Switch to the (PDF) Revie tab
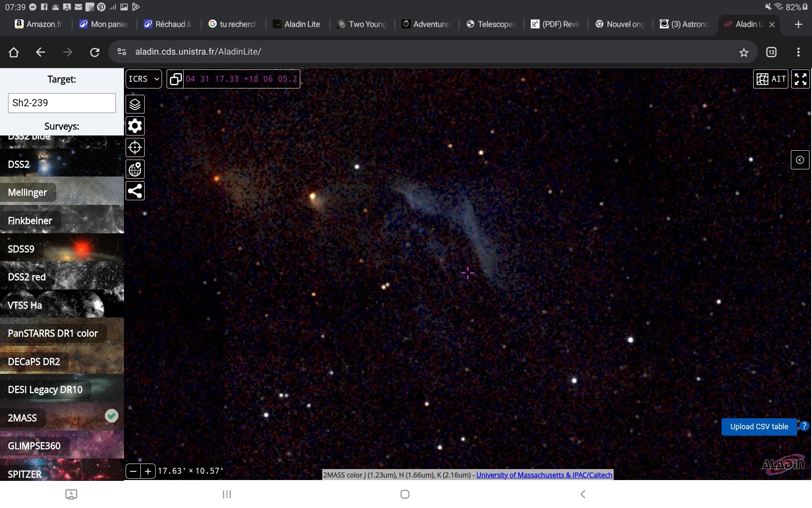The image size is (812, 508). tap(556, 24)
